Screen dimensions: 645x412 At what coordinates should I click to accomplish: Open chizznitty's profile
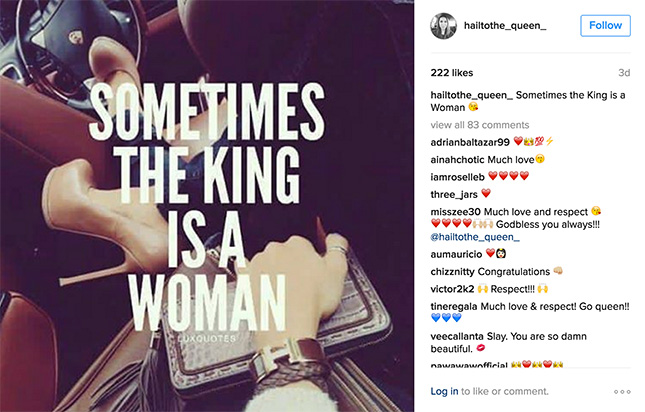point(456,271)
